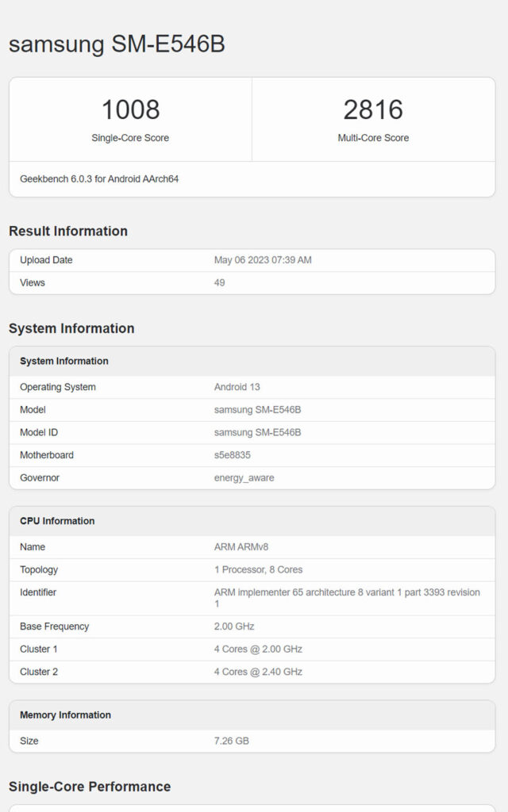Click the 'samsung SM-E546B' page title
This screenshot has width=508, height=812.
pos(117,44)
